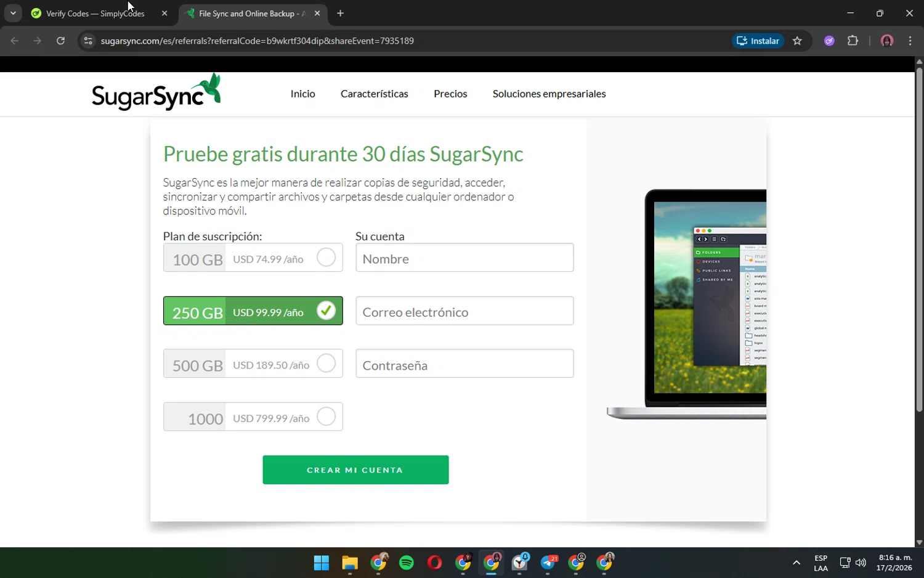
Task: Open Chrome three-dot menu
Action: 910,41
